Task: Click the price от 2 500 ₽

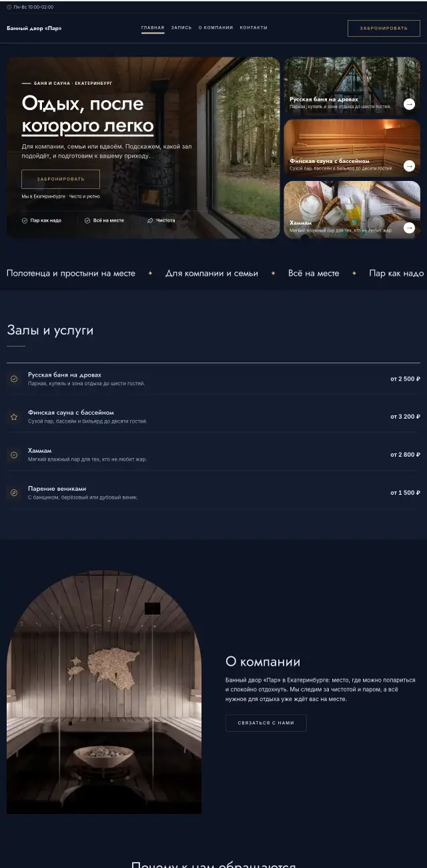Action: 406,379
